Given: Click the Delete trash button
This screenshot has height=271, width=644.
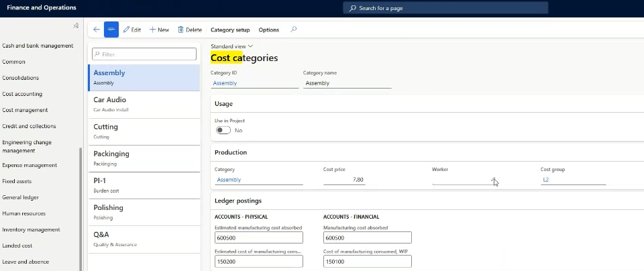Looking at the screenshot, I should [x=190, y=30].
